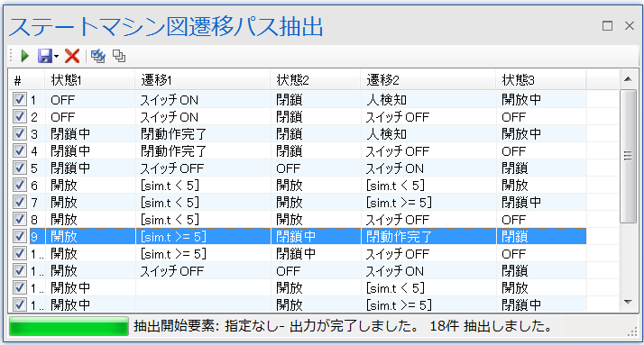This screenshot has width=644, height=345.
Task: Click row number 5 in the # column
Action: [34, 168]
